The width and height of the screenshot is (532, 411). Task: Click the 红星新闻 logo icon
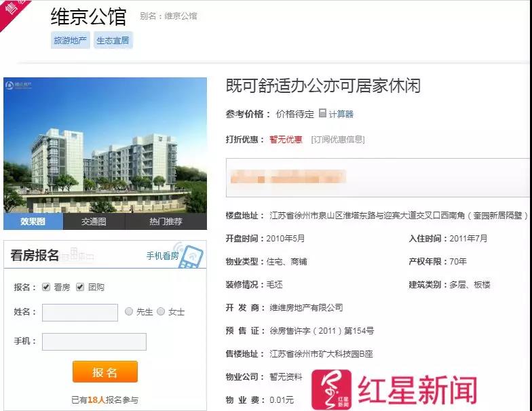pos(331,389)
